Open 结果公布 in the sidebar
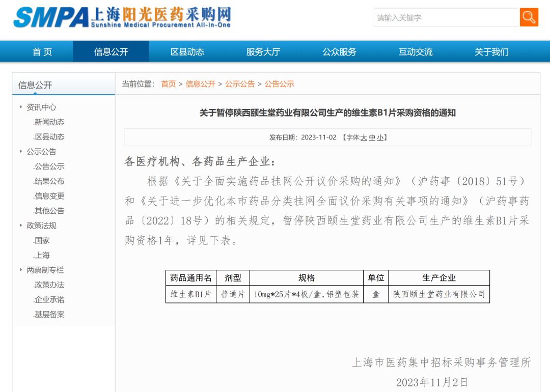550x392 pixels. [x=49, y=181]
